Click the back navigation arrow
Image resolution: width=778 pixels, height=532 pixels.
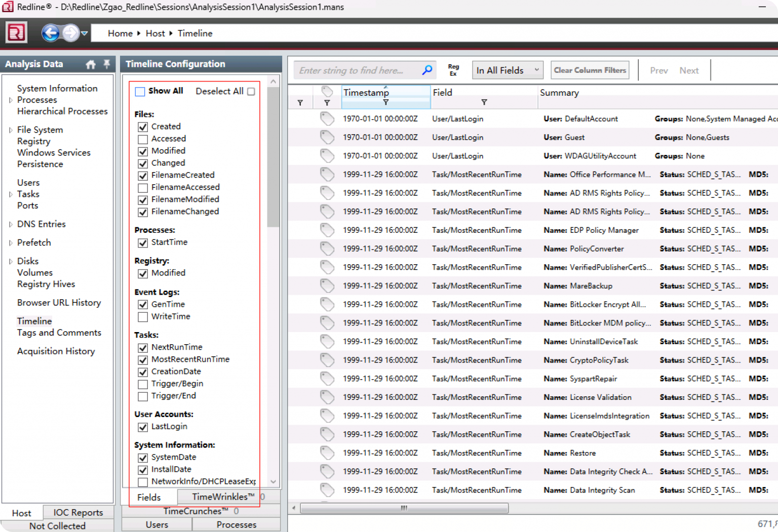click(x=51, y=32)
